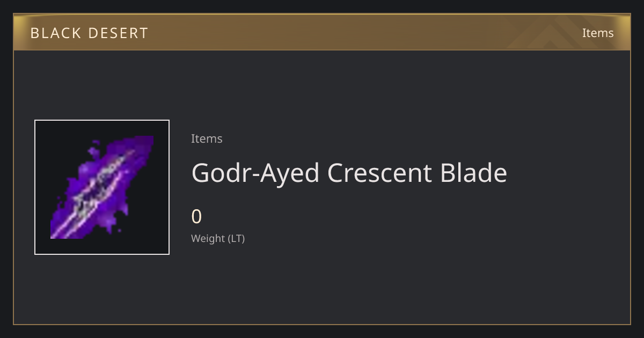Image resolution: width=644 pixels, height=338 pixels.
Task: Open the BLACK DESERT site title
Action: 89,33
